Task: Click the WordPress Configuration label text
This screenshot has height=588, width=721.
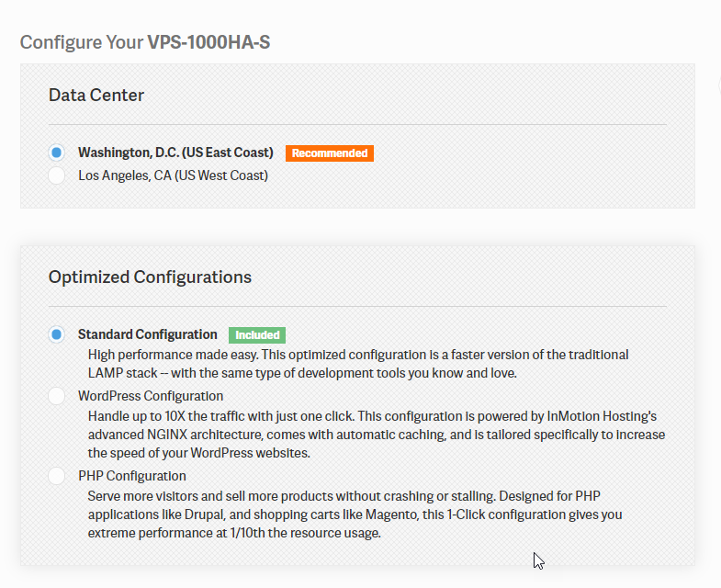Action: click(x=151, y=396)
